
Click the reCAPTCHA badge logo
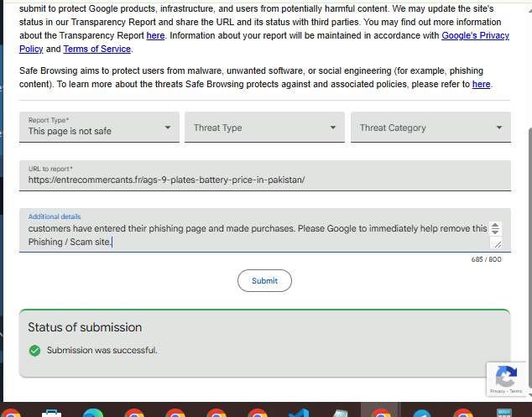(506, 376)
